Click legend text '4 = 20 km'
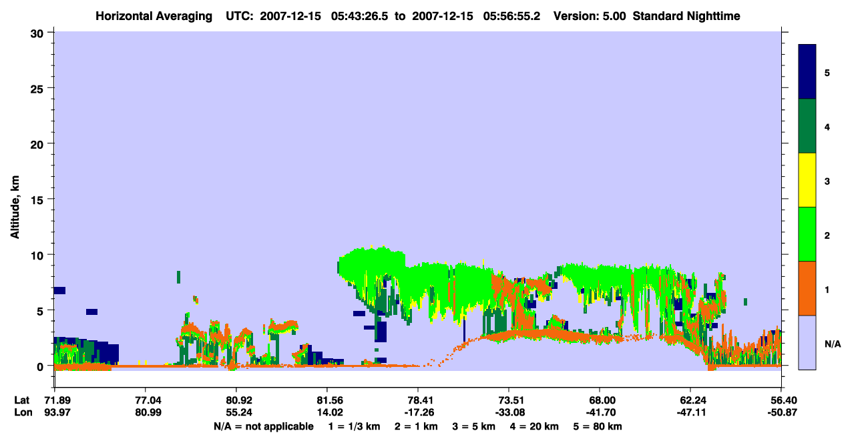The width and height of the screenshot is (868, 445). [534, 426]
